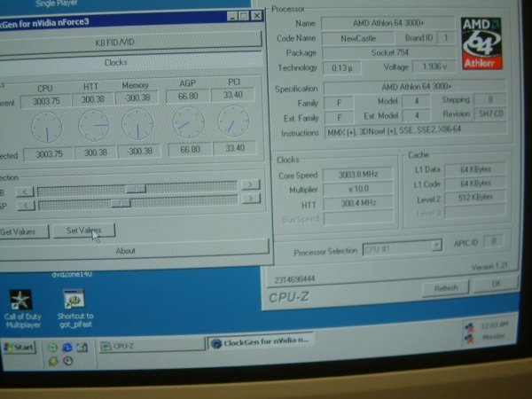Viewport: 532px width, 399px height.
Task: Click the upper system tray icon
Action: point(469,328)
